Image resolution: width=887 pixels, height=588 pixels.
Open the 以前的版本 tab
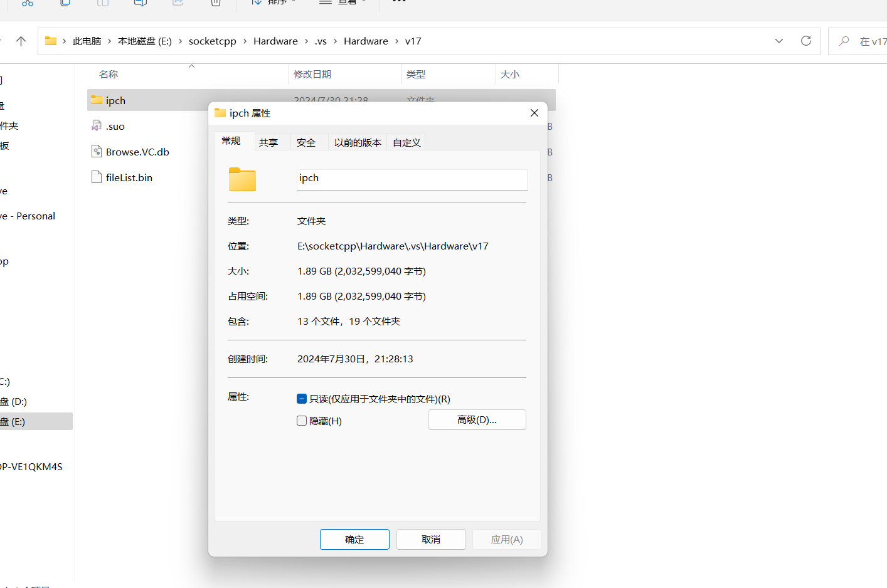[358, 142]
